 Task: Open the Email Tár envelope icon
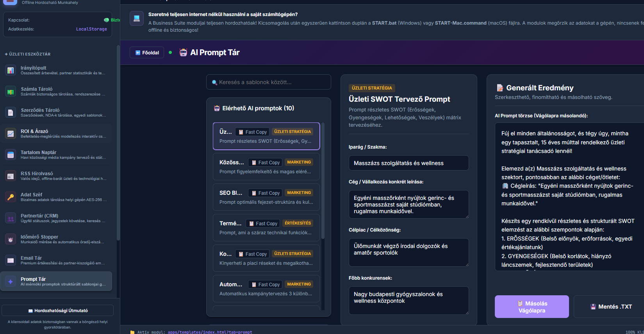click(11, 260)
